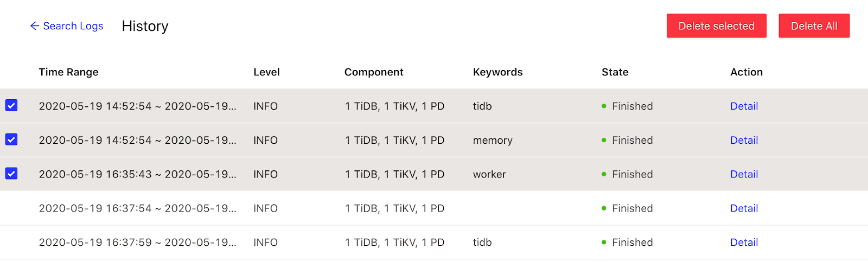
Task: Open Detail for the memory keyword entry
Action: tap(744, 141)
